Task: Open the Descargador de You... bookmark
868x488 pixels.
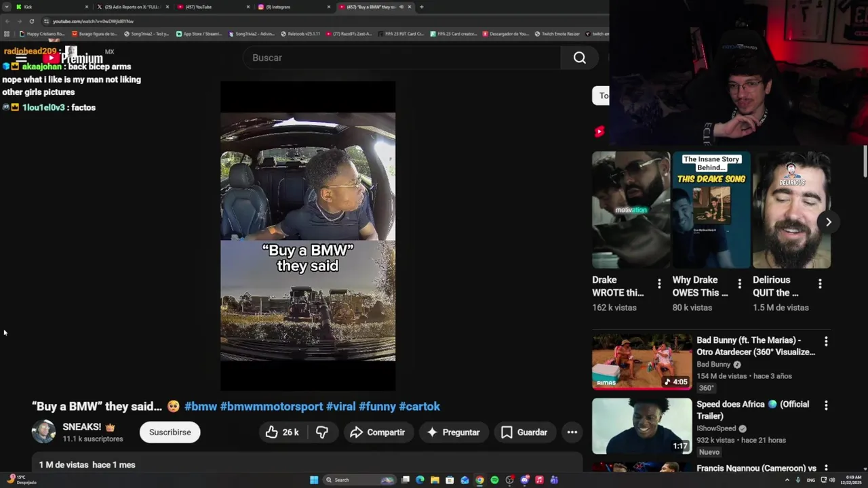Action: (x=506, y=34)
